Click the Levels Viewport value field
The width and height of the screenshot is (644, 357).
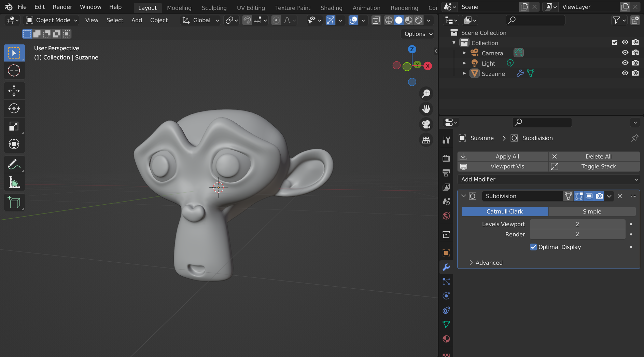[x=577, y=224]
